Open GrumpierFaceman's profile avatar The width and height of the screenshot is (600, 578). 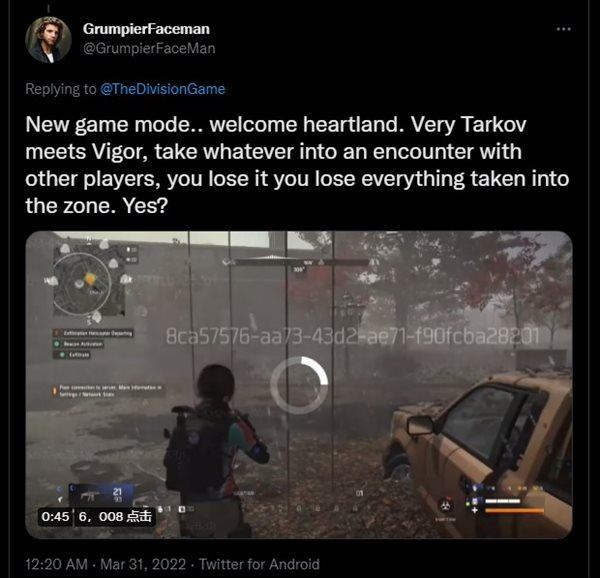(48, 39)
